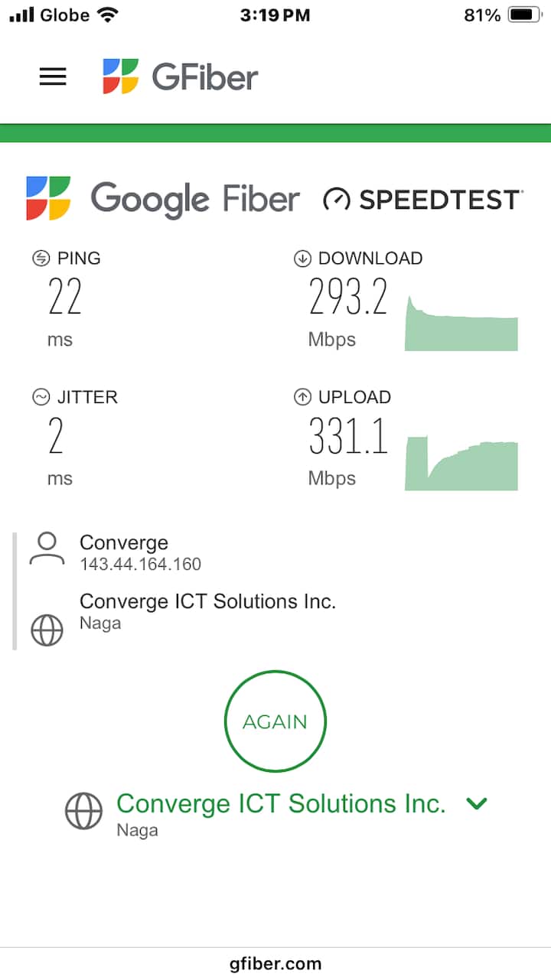Click the jitter wave icon
551x980 pixels.
41,397
